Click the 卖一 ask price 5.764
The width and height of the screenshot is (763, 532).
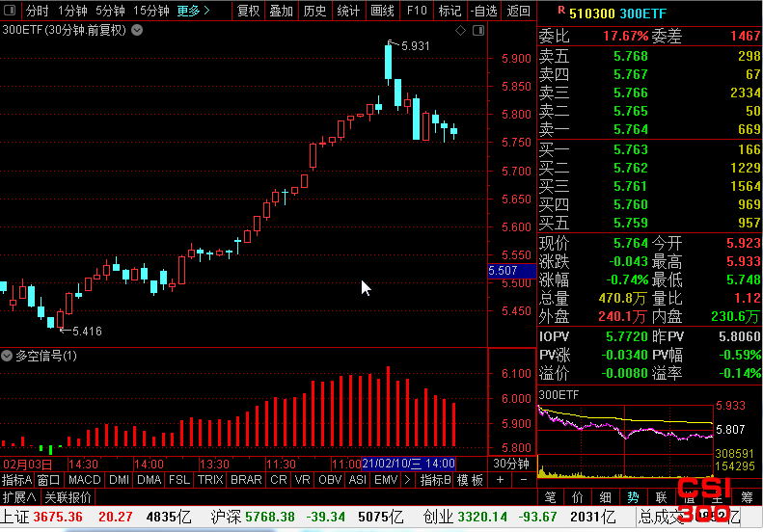pos(631,129)
